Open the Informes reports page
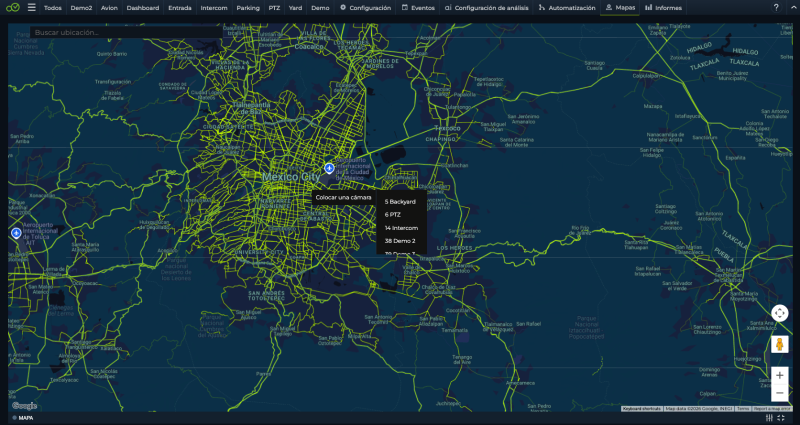The image size is (800, 425). [x=663, y=8]
